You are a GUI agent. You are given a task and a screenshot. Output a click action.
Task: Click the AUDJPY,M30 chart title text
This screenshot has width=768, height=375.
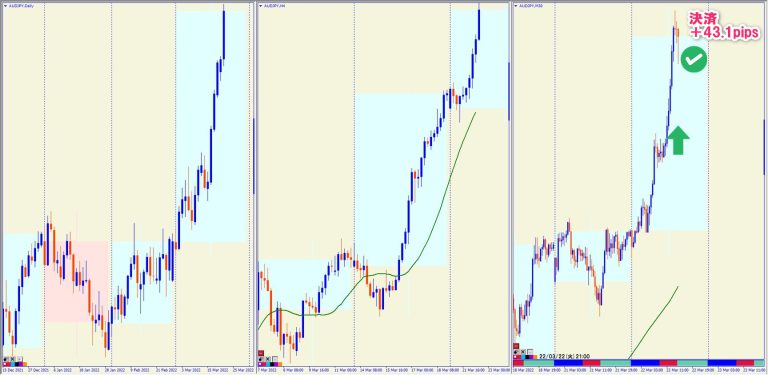coord(530,6)
